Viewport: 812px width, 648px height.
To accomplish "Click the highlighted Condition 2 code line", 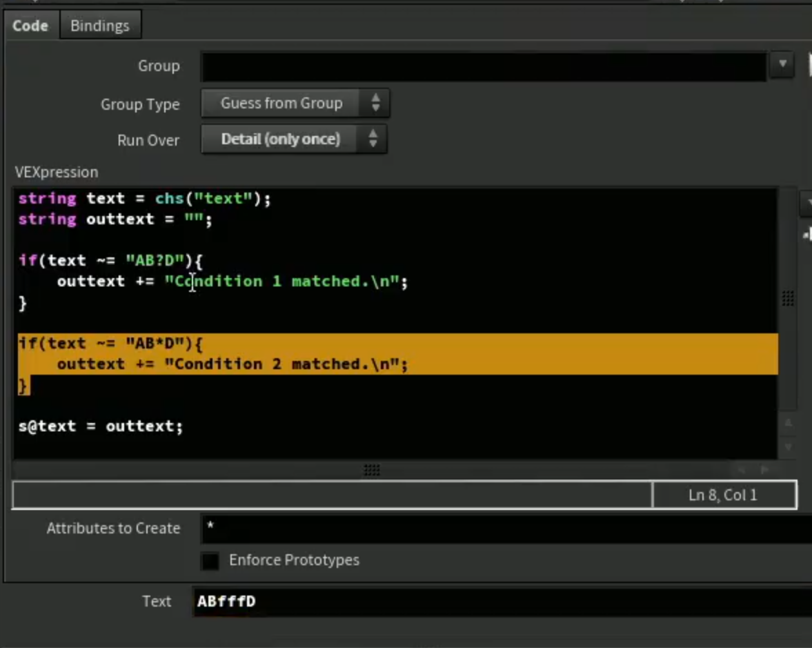I will click(232, 364).
